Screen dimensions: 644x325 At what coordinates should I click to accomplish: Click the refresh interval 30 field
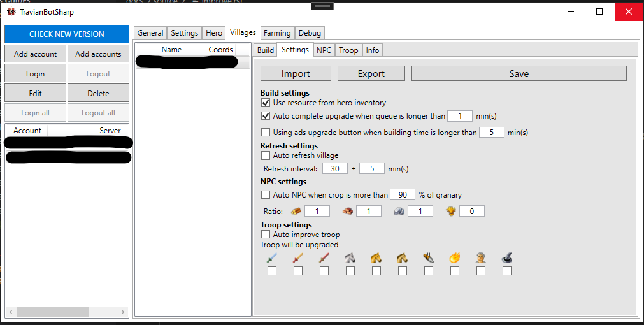click(x=335, y=168)
